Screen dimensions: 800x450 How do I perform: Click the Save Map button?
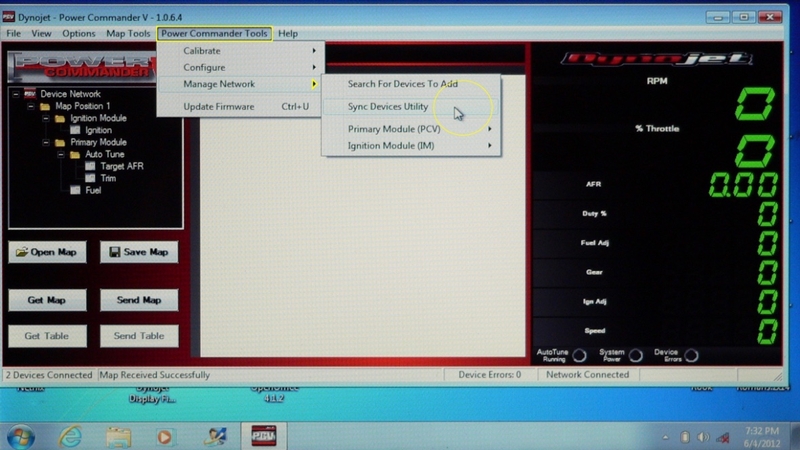coord(138,252)
